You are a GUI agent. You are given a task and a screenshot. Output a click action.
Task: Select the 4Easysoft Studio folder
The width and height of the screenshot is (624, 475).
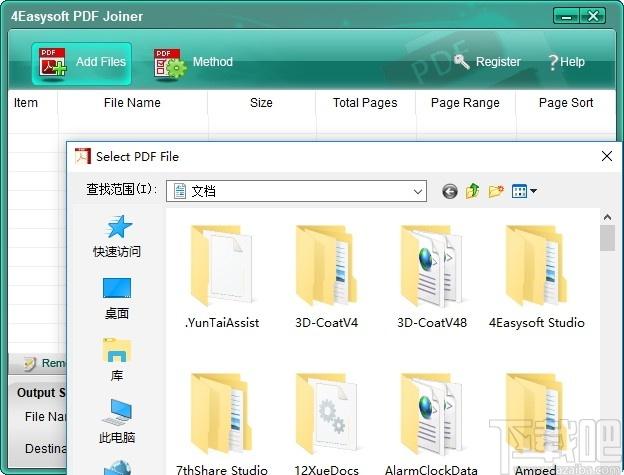click(x=536, y=277)
